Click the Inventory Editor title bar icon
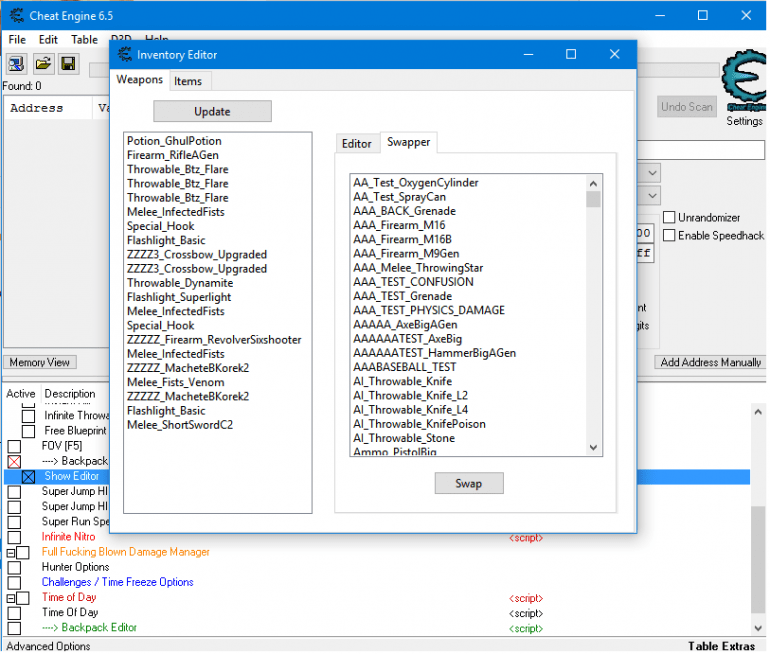The height and width of the screenshot is (654, 770). click(125, 55)
